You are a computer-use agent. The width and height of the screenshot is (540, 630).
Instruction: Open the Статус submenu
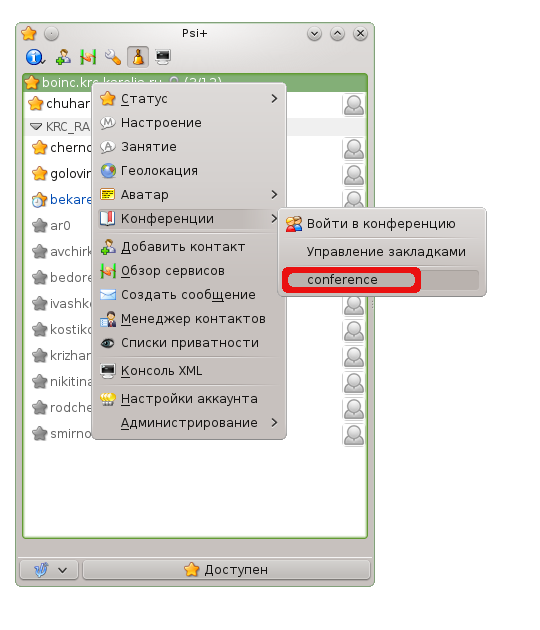189,98
